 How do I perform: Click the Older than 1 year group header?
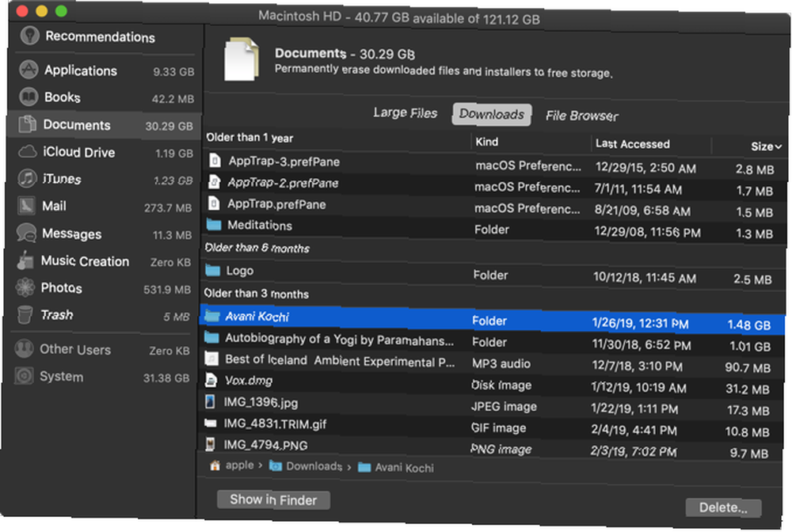249,138
